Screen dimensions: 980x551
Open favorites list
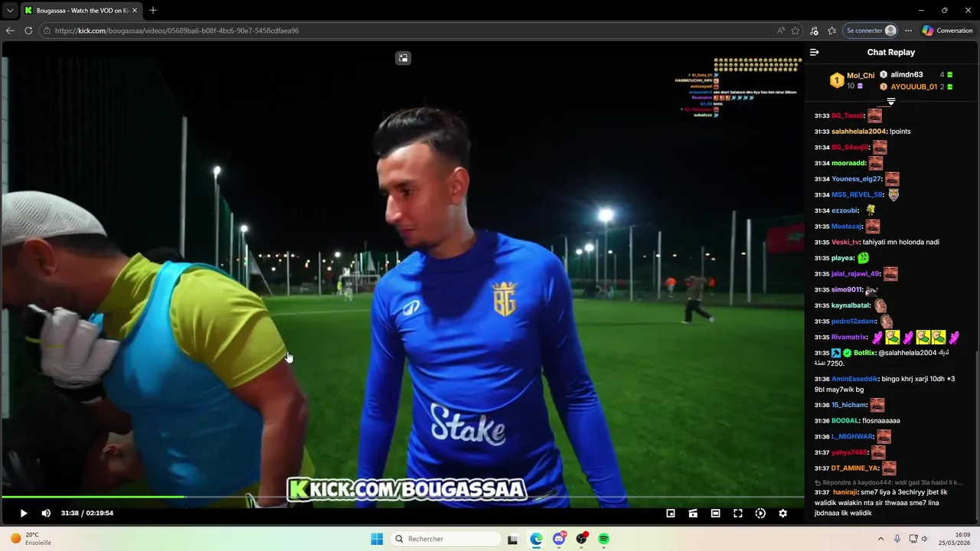pos(831,31)
